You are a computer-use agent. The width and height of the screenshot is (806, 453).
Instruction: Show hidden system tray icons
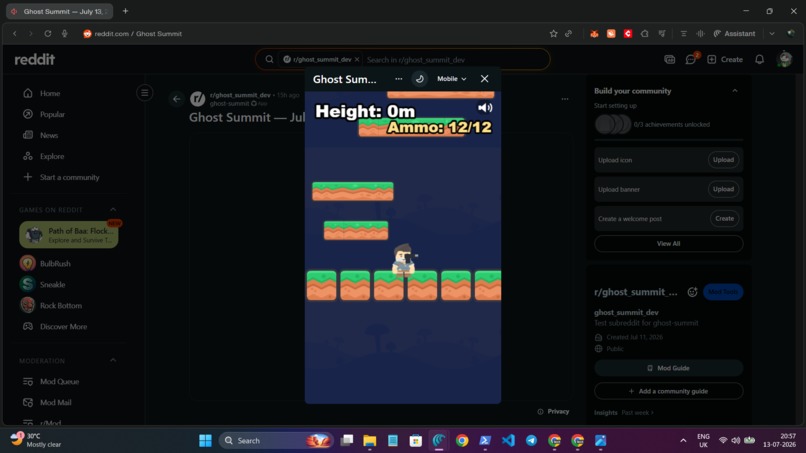pos(683,441)
